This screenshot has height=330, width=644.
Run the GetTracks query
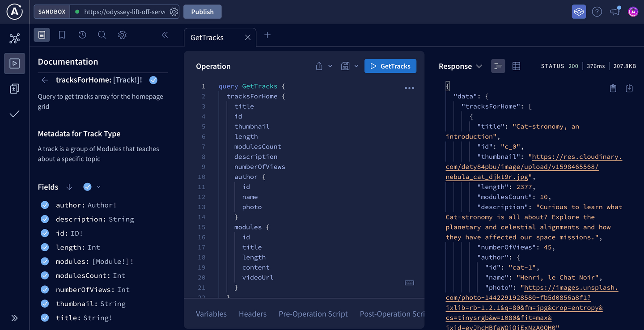coord(390,66)
